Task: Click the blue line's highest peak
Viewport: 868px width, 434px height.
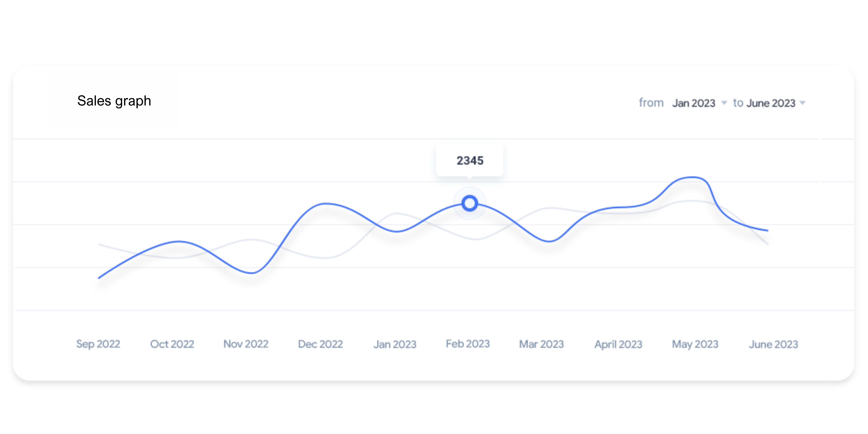Action: [693, 177]
